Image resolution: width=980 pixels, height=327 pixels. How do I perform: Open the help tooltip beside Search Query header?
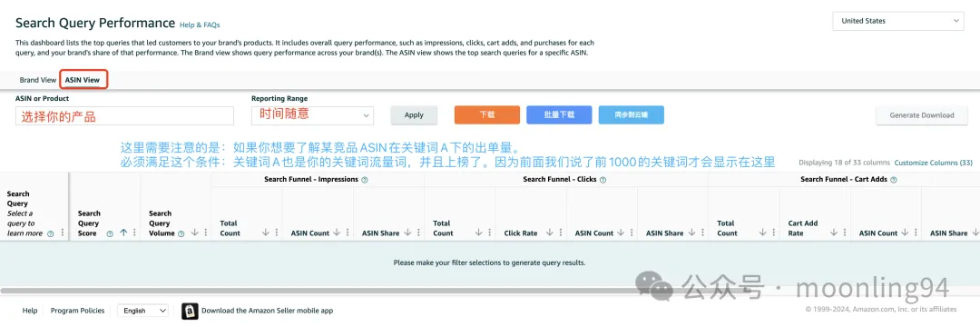click(x=51, y=233)
